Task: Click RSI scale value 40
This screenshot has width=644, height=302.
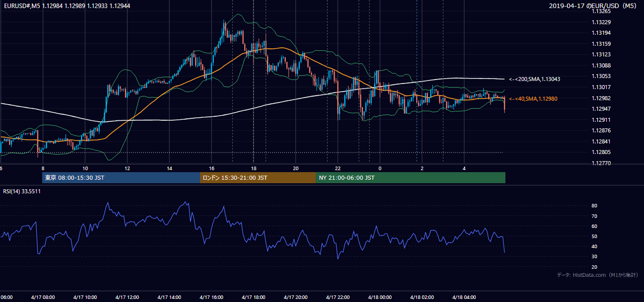Action: pos(594,246)
